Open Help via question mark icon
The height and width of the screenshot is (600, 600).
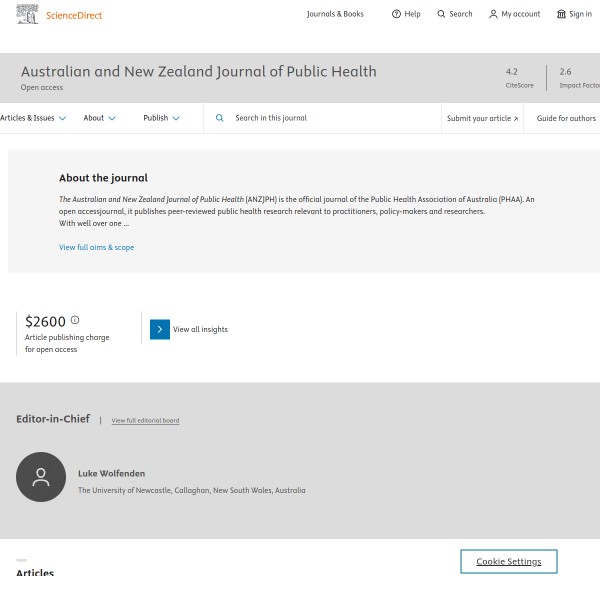tap(396, 14)
